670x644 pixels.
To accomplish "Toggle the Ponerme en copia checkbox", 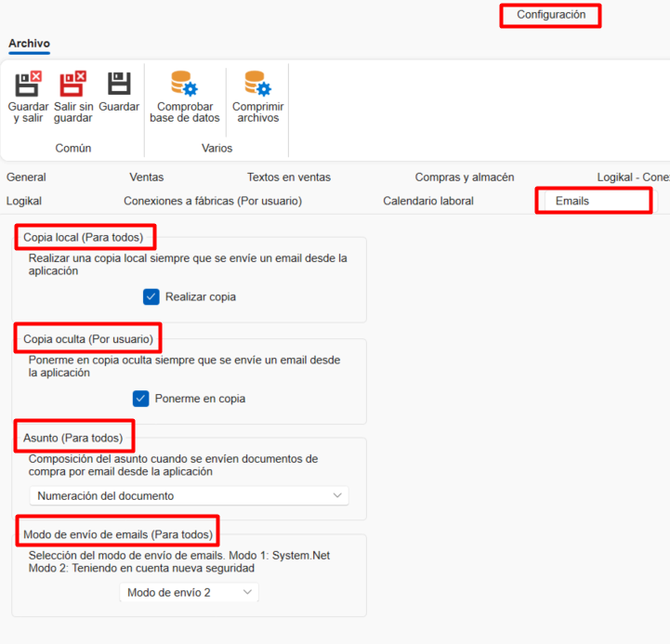I will point(140,399).
